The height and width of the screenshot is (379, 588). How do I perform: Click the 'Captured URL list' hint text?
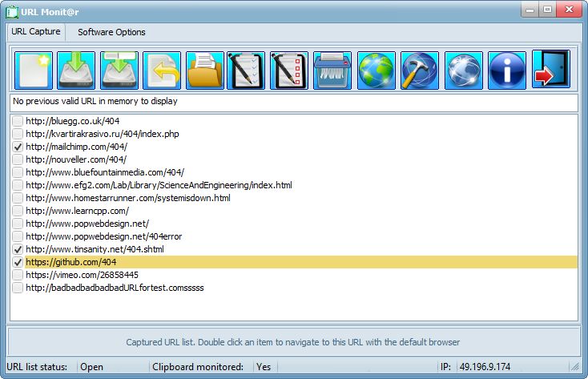tap(293, 342)
